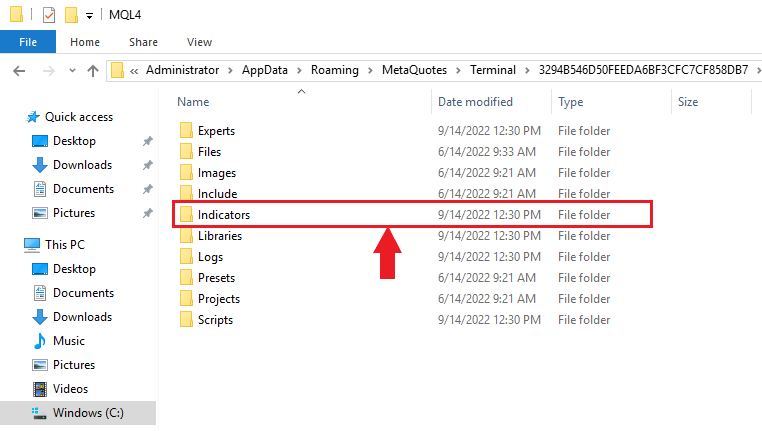This screenshot has height=431, width=762.
Task: Sort by Size column header
Action: pyautogui.click(x=688, y=102)
